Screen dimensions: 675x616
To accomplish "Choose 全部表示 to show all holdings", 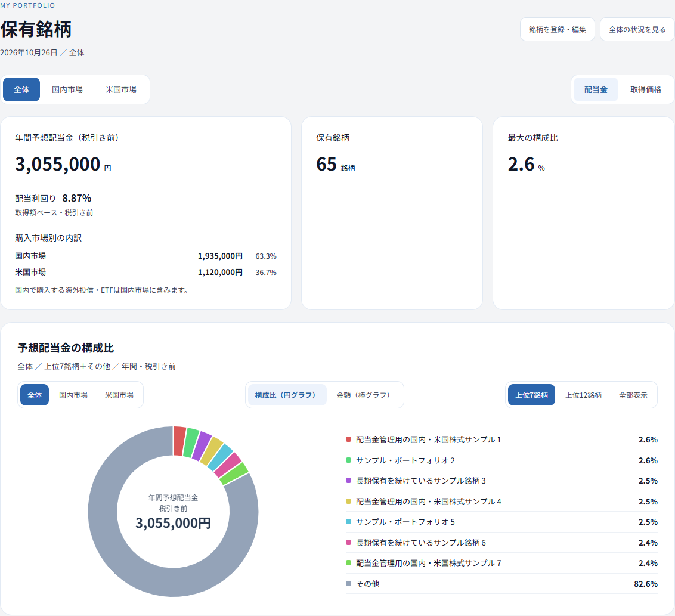I will click(x=633, y=395).
